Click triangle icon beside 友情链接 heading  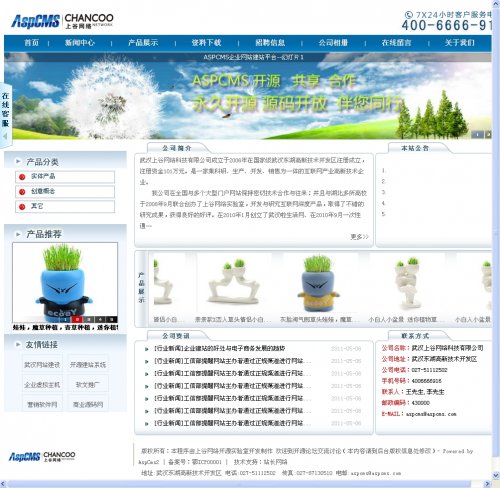pos(18,344)
